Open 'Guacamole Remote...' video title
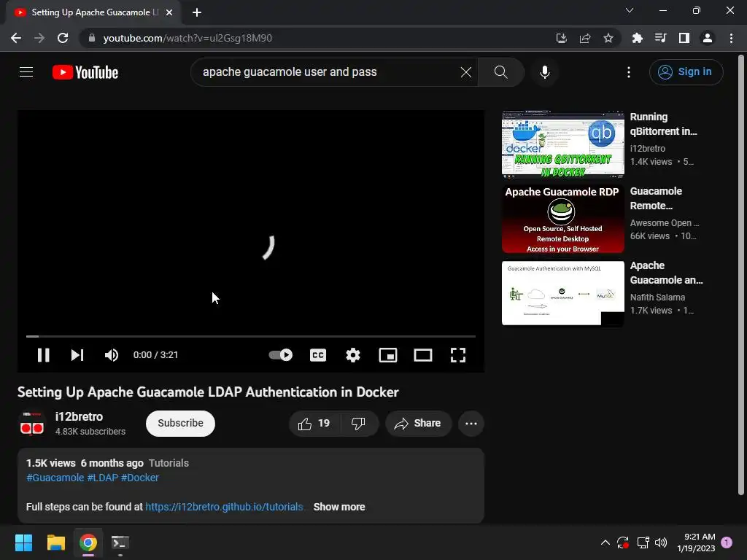 pos(656,198)
